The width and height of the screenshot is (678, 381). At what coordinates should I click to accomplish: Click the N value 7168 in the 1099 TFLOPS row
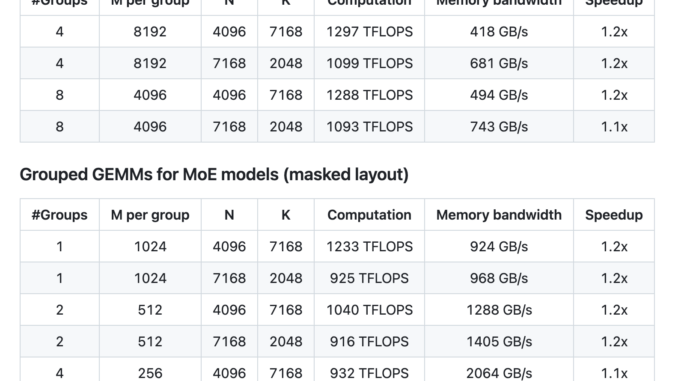(229, 63)
